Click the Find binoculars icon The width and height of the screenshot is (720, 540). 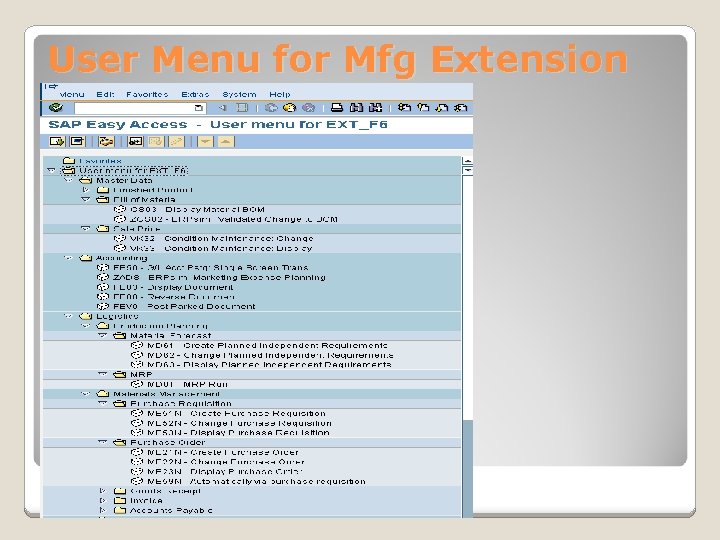356,107
